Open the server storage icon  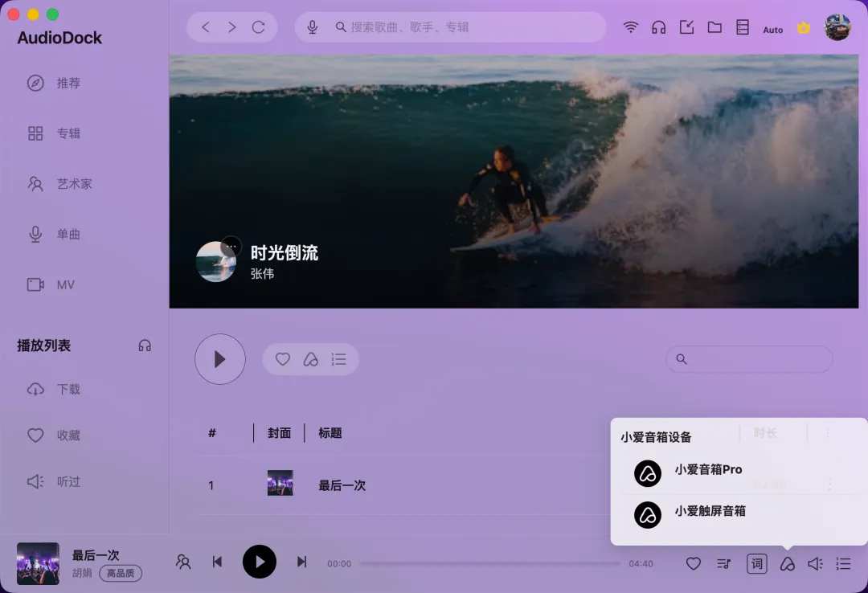(x=743, y=27)
